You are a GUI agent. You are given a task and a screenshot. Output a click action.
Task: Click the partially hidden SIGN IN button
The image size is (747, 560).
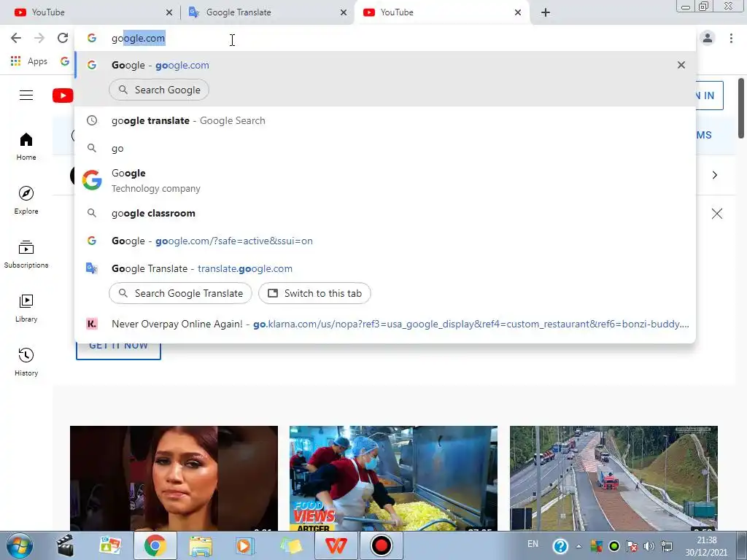(709, 96)
